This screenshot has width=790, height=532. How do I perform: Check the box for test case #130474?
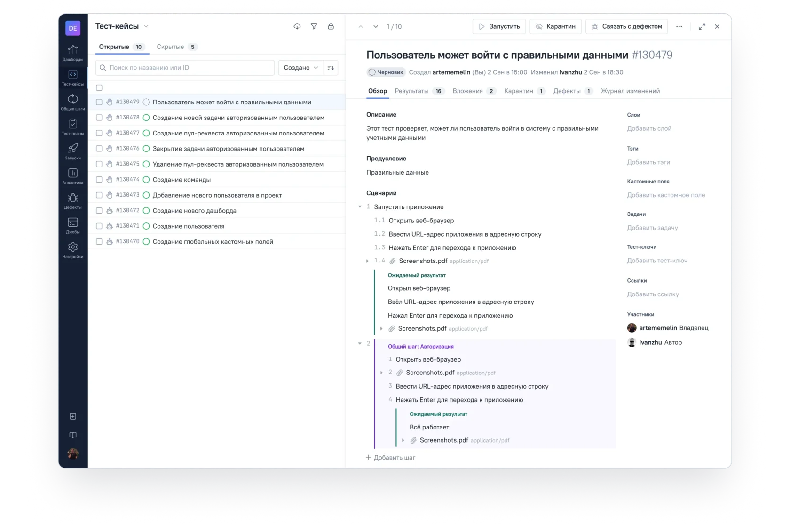[x=99, y=180]
